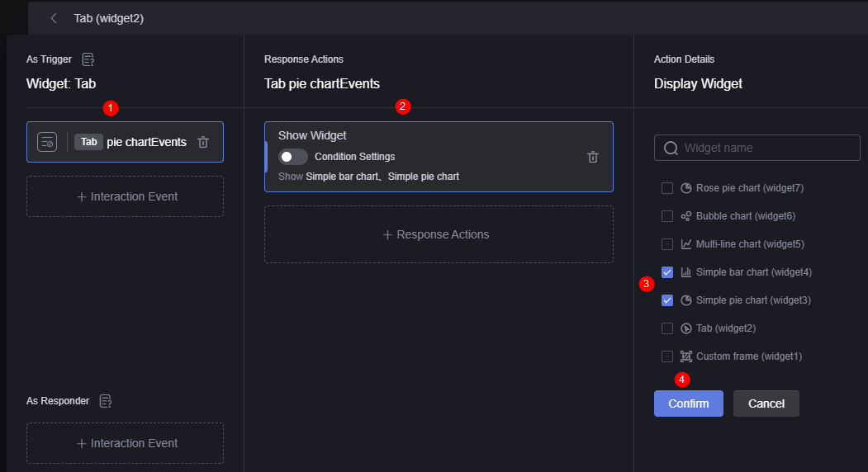Image resolution: width=868 pixels, height=472 pixels.
Task: Add a new Response Action
Action: [x=439, y=234]
